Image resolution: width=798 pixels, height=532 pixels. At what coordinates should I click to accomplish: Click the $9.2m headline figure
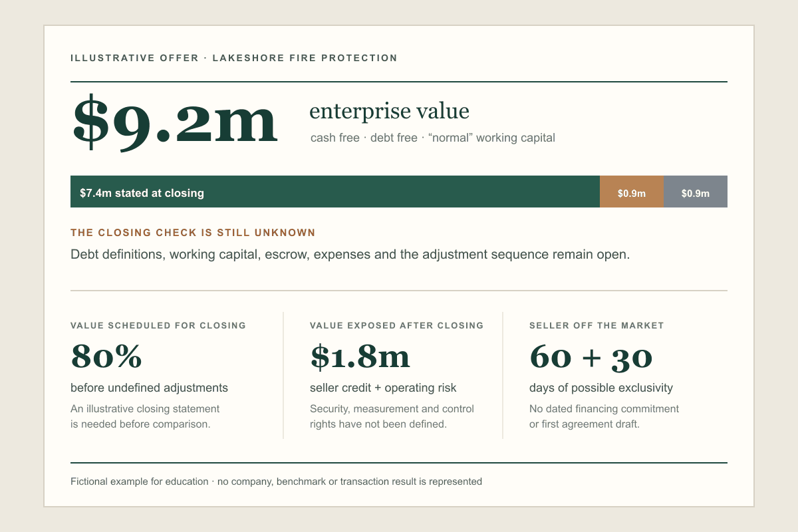pos(175,121)
